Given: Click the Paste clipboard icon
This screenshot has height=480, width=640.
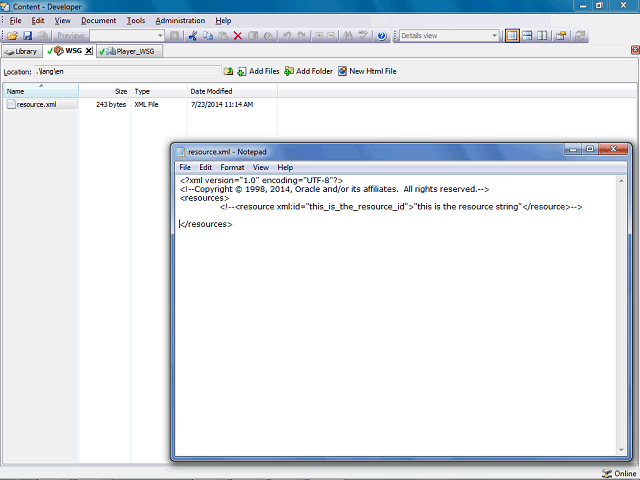Looking at the screenshot, I should click(x=223, y=36).
